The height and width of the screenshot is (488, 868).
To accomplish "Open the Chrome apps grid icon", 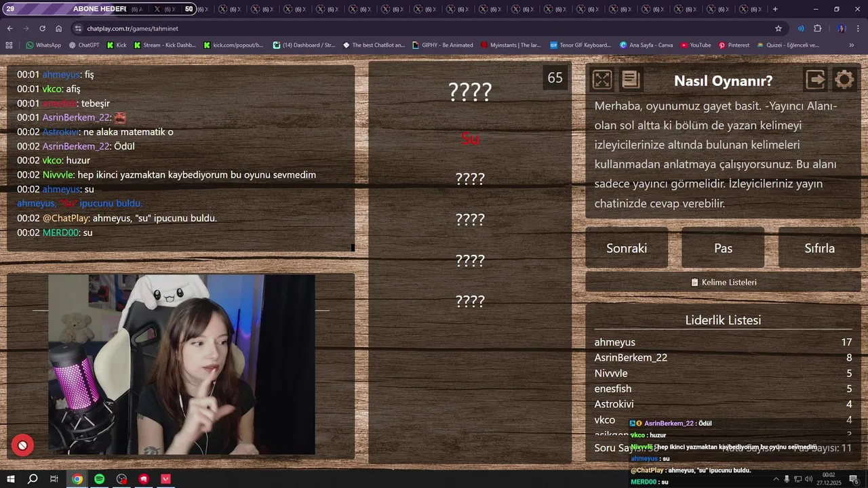I will 9,45.
